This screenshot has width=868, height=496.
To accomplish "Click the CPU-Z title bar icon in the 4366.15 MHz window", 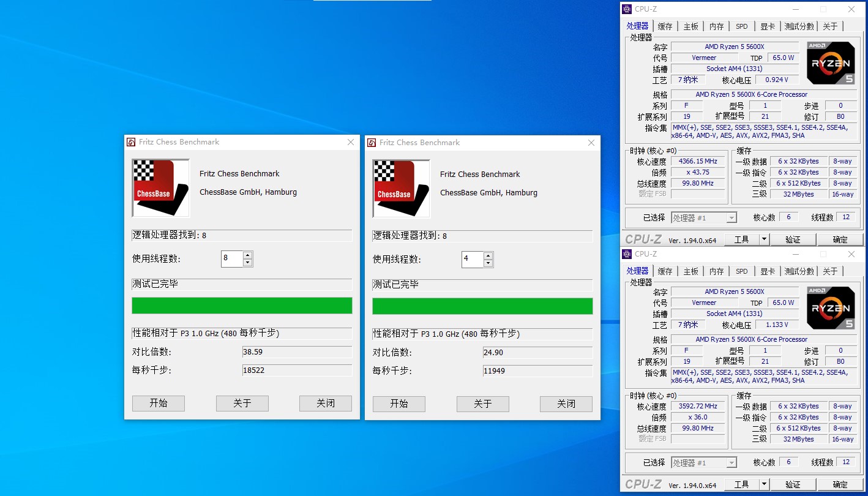I will pos(627,9).
